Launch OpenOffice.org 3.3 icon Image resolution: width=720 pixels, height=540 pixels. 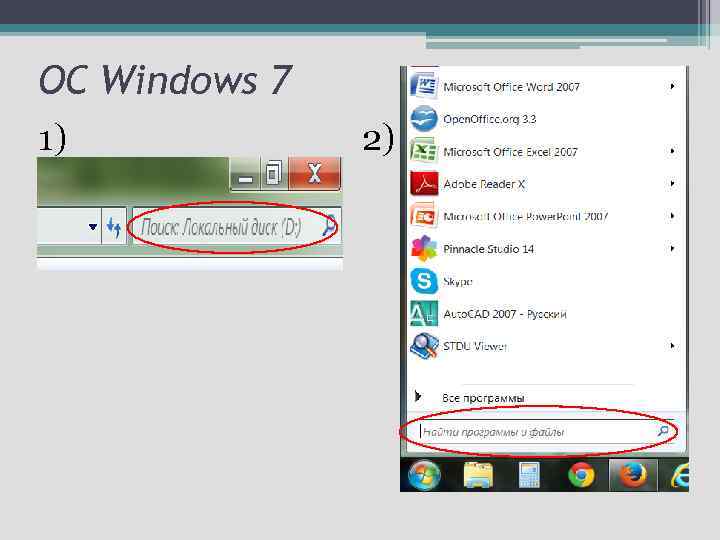point(424,118)
